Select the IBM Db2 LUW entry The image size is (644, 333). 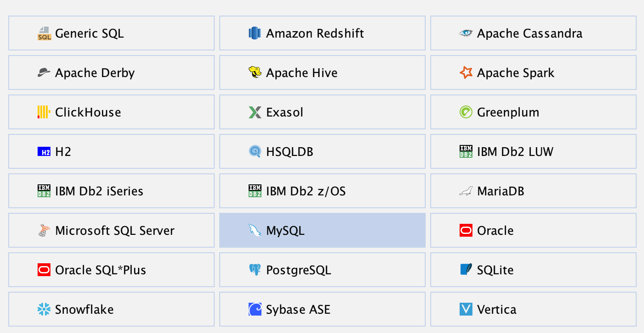533,151
